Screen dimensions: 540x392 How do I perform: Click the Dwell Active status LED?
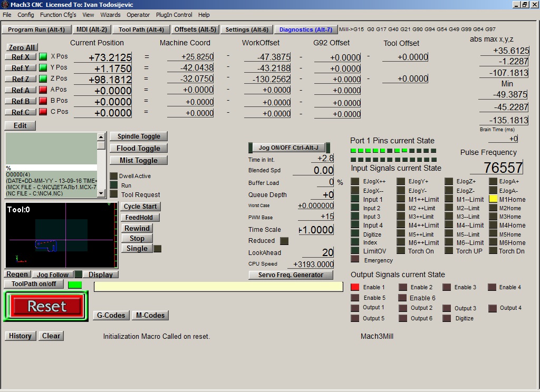(x=114, y=176)
